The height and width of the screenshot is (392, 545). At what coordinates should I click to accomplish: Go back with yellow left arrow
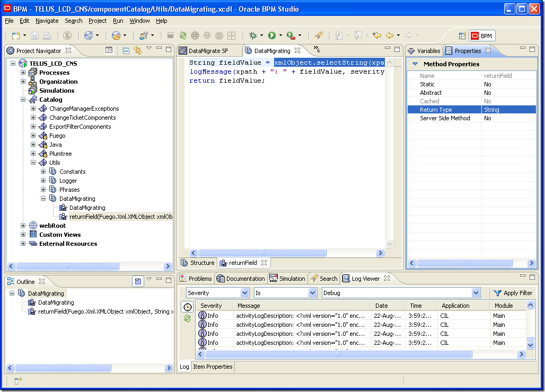390,35
